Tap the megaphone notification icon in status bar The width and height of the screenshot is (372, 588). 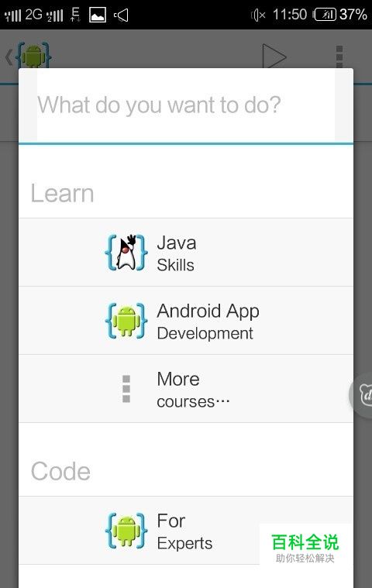pyautogui.click(x=121, y=15)
